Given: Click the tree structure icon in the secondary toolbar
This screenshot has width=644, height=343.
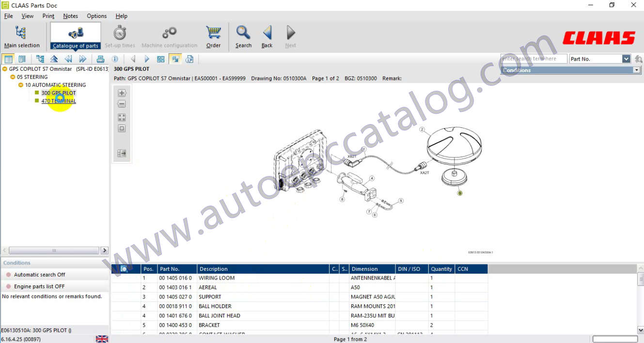Looking at the screenshot, I should tap(40, 59).
